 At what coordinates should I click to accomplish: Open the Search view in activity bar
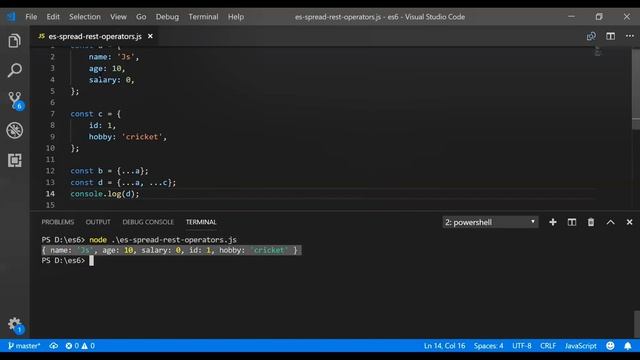click(x=14, y=70)
